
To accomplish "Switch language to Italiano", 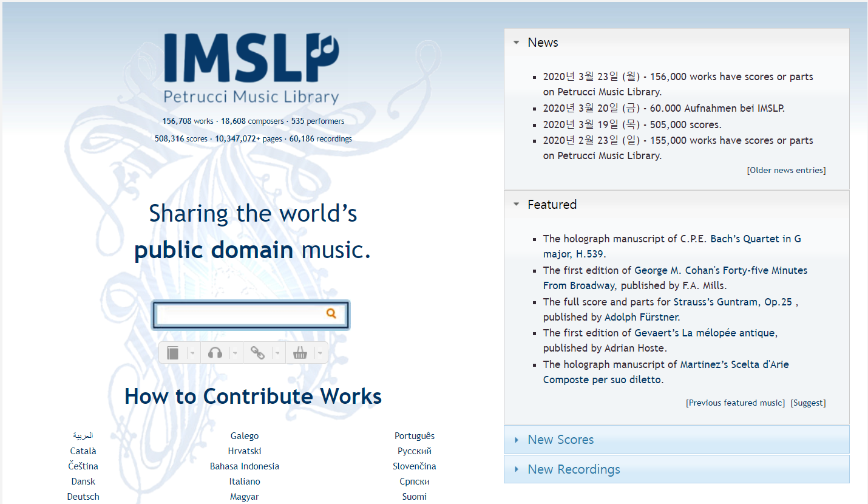I will 245,482.
